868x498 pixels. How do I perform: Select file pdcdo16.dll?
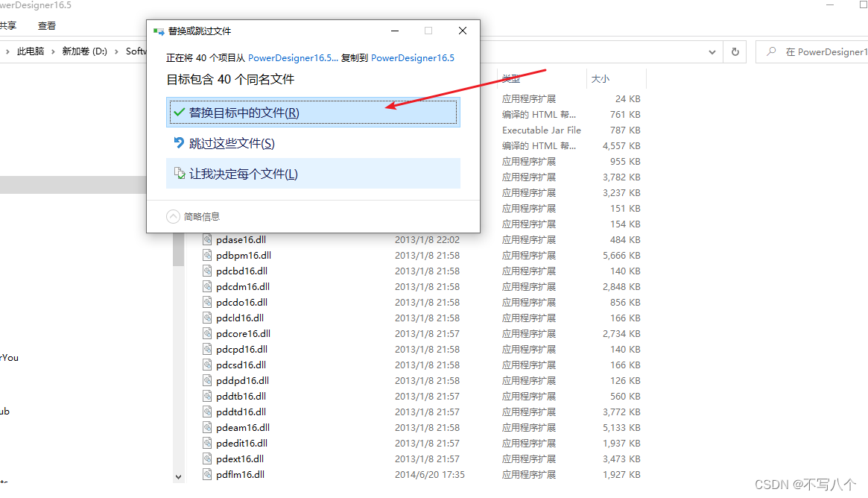coord(242,303)
